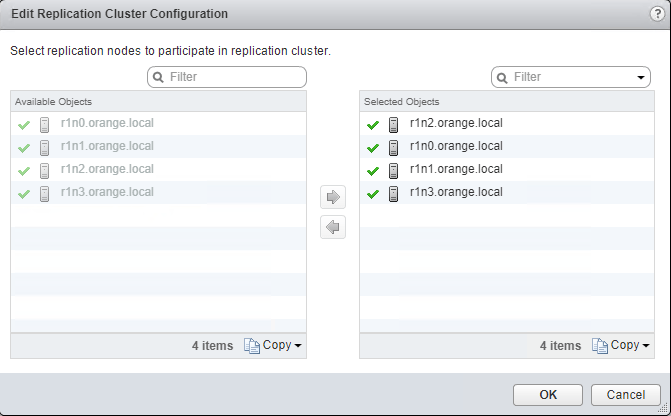Click server icon of r1n2.orange.local in Selected Objects
The image size is (671, 416).
pos(394,124)
